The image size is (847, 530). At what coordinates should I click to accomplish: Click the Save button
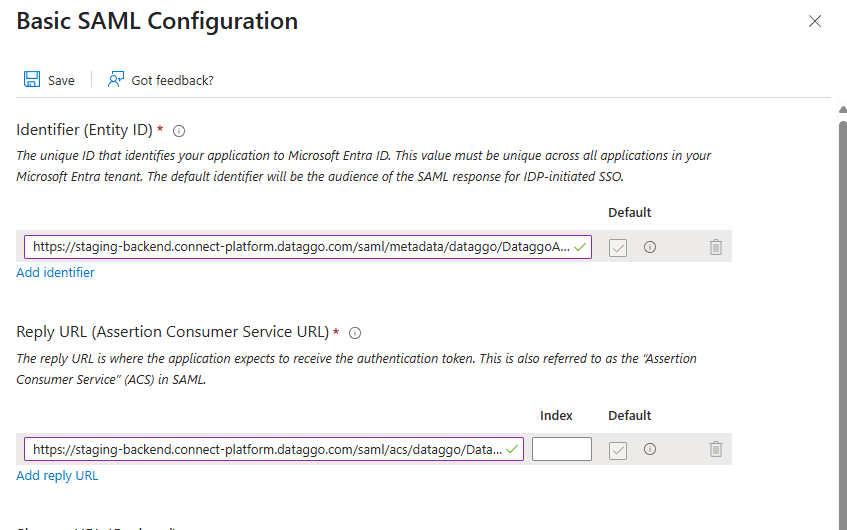pyautogui.click(x=49, y=80)
